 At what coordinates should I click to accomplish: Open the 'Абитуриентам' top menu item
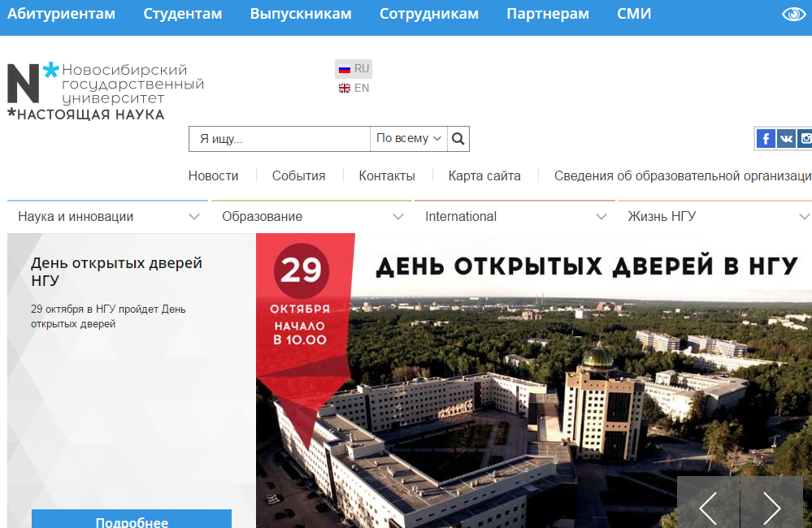click(x=62, y=15)
